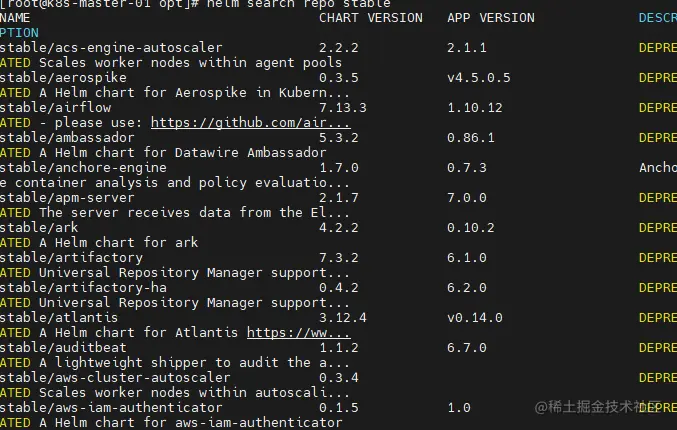
Task: Click description 'A Helm chart for aws-iam-authenticator'
Action: pos(190,423)
